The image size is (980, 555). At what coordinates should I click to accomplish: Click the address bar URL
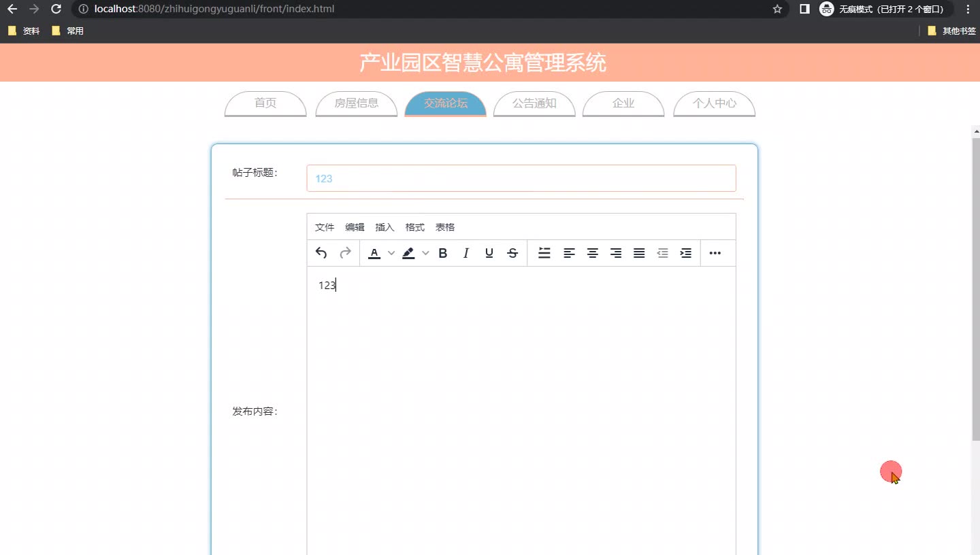(214, 9)
